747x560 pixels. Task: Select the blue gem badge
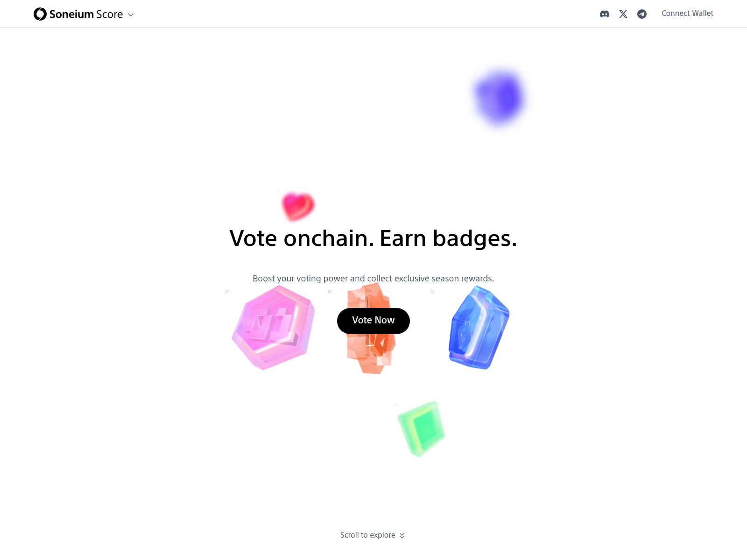tap(479, 328)
